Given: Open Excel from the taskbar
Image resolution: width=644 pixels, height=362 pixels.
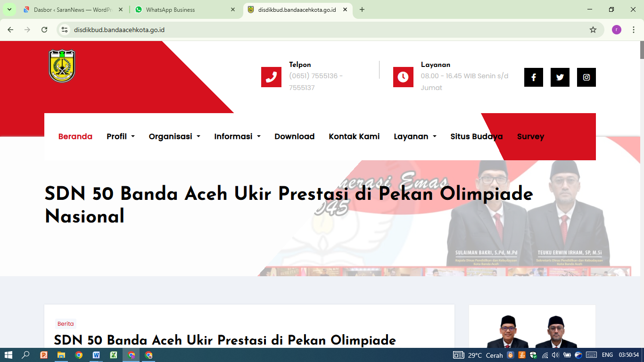Looking at the screenshot, I should [114, 355].
